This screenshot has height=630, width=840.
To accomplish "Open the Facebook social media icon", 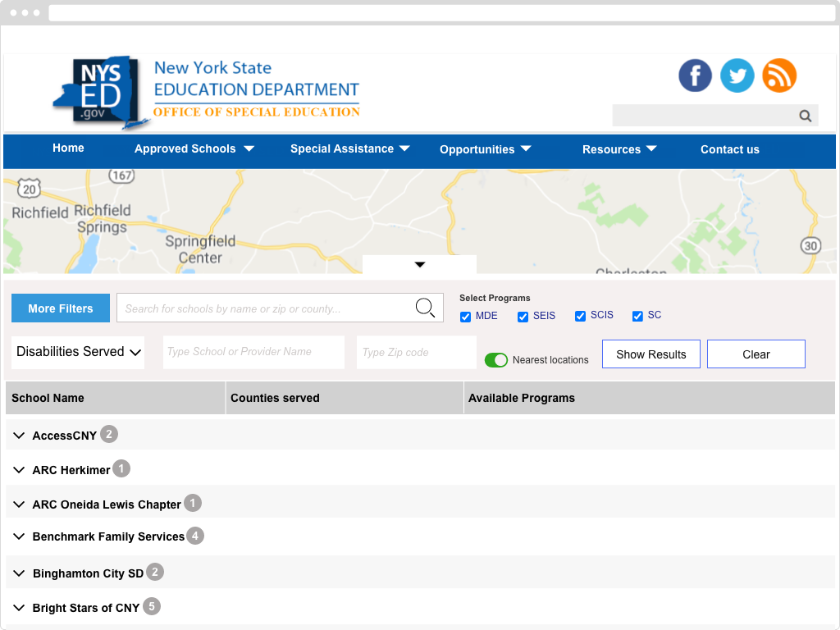I will click(695, 75).
